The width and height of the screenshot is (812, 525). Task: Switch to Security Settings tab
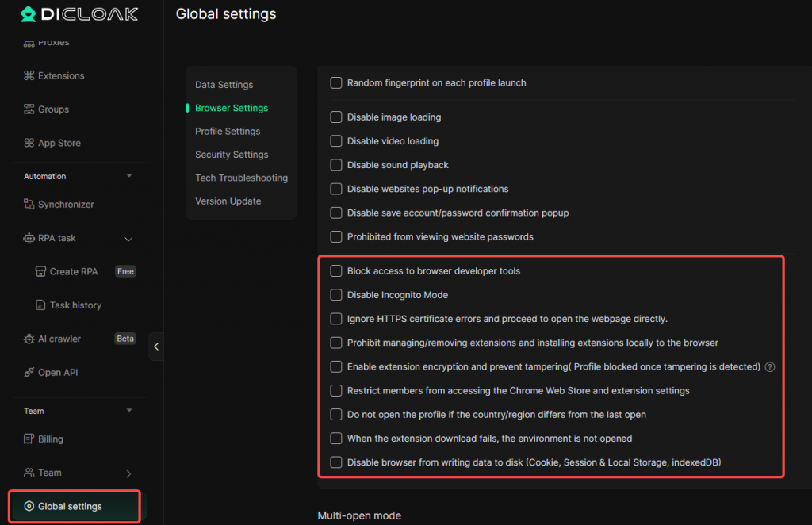pos(232,155)
